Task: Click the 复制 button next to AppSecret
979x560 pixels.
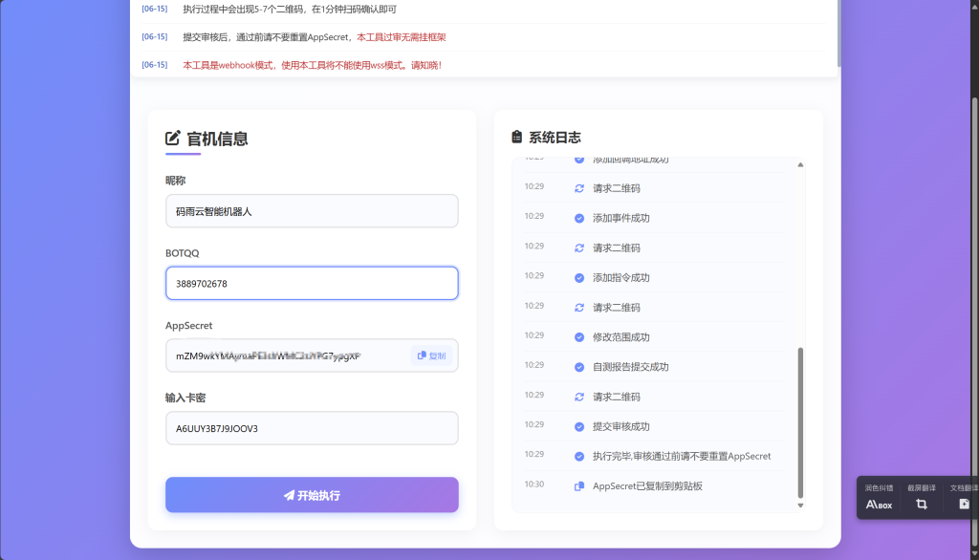Action: point(431,355)
